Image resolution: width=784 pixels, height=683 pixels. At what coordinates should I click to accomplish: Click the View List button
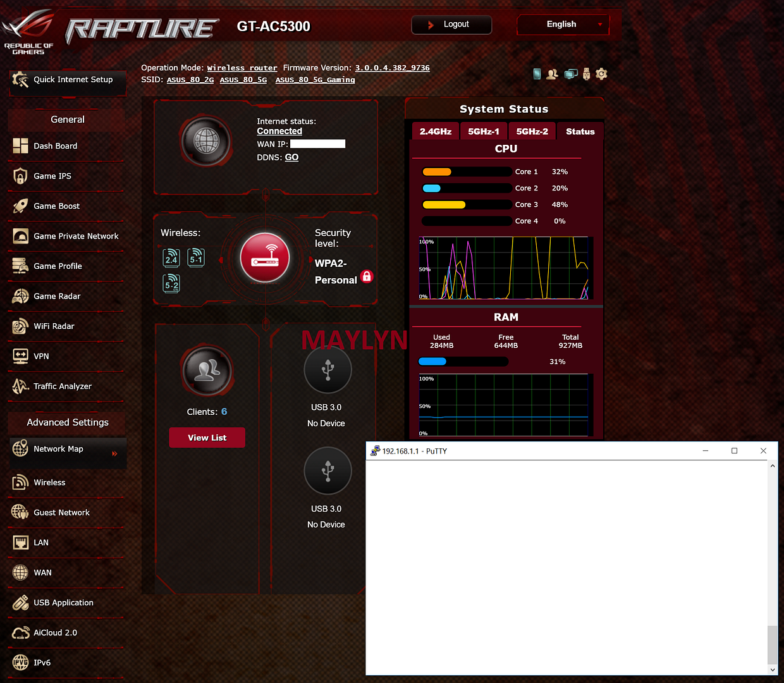click(x=207, y=438)
